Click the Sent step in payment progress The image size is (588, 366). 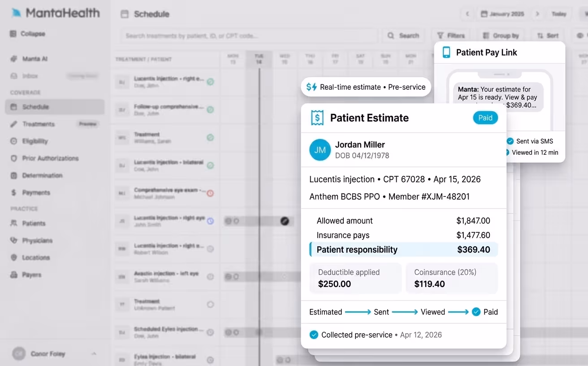click(381, 312)
